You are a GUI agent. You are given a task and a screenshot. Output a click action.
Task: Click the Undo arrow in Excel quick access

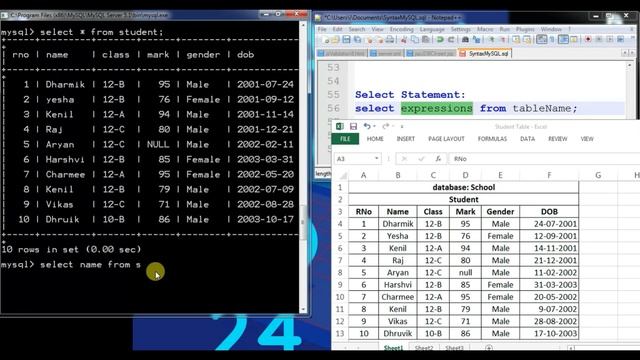pos(367,126)
